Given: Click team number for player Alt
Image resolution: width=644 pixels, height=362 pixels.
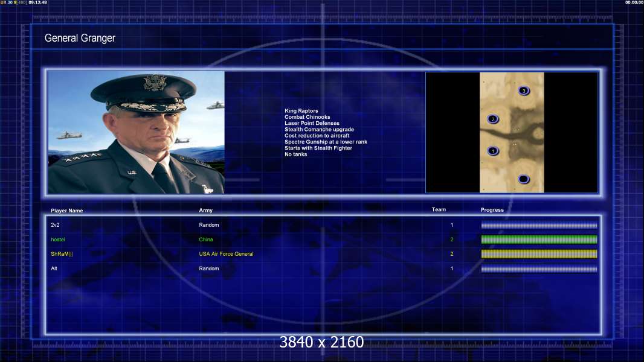Looking at the screenshot, I should click(x=452, y=268).
